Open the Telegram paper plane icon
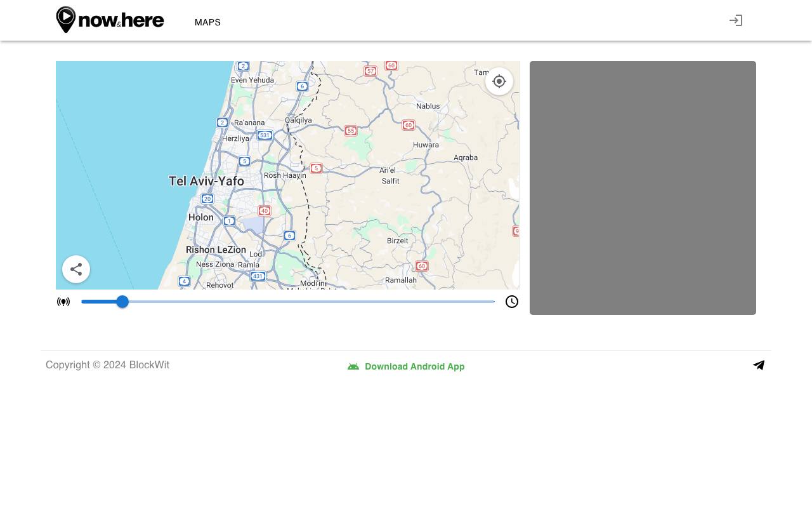This screenshot has width=812, height=508. pos(759,365)
